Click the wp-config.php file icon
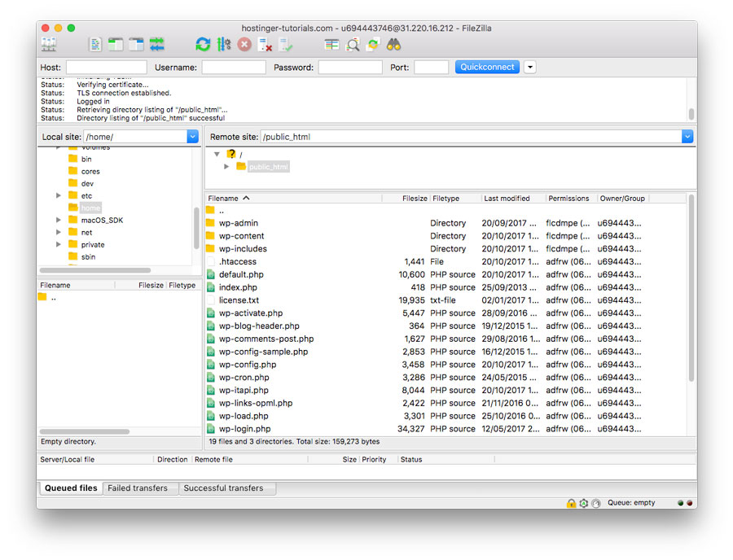733x560 pixels. tap(211, 365)
